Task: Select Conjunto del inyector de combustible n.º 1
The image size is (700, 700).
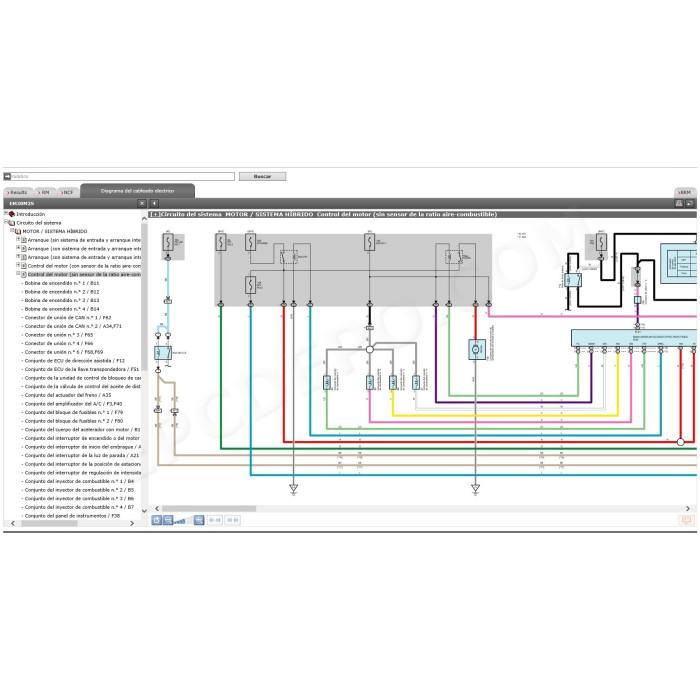Action: [79, 482]
